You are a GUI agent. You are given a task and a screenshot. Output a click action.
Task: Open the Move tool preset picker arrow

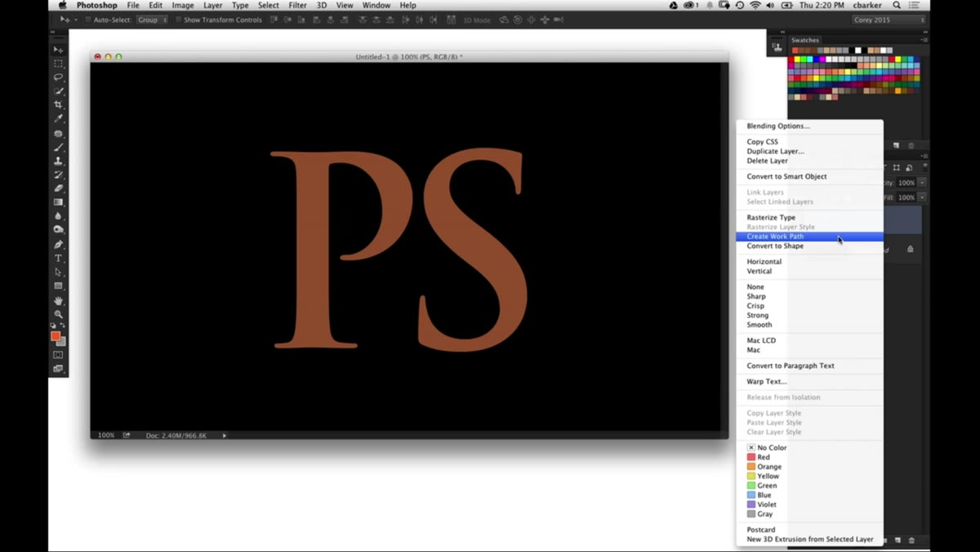click(x=75, y=20)
